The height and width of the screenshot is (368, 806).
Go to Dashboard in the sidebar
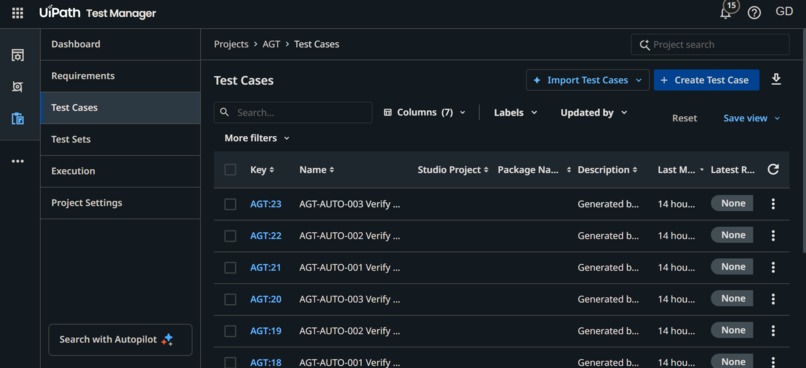click(x=120, y=44)
